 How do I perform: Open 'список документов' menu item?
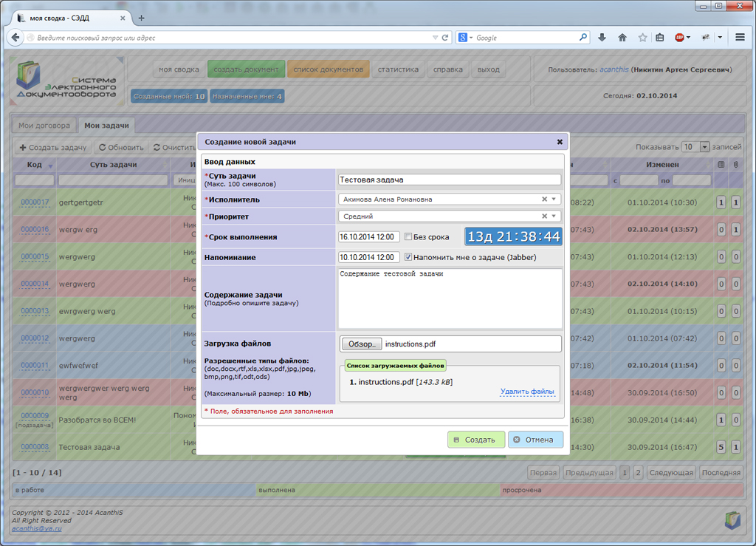point(329,69)
